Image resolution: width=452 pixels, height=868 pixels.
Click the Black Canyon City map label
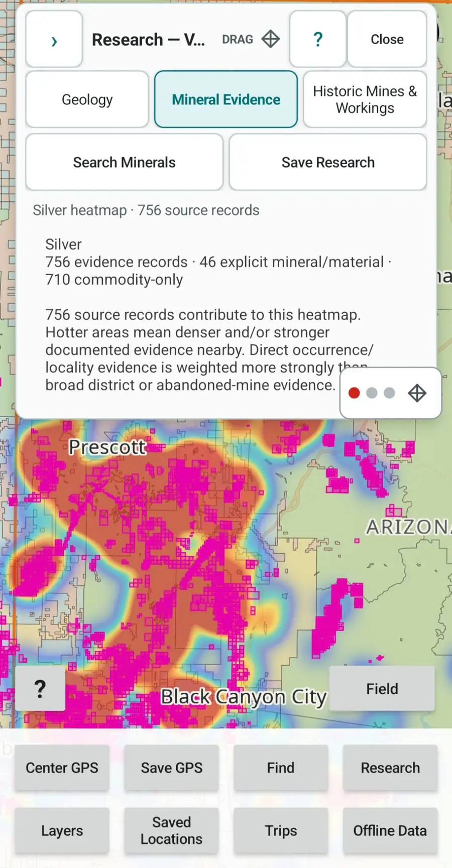pos(244,697)
